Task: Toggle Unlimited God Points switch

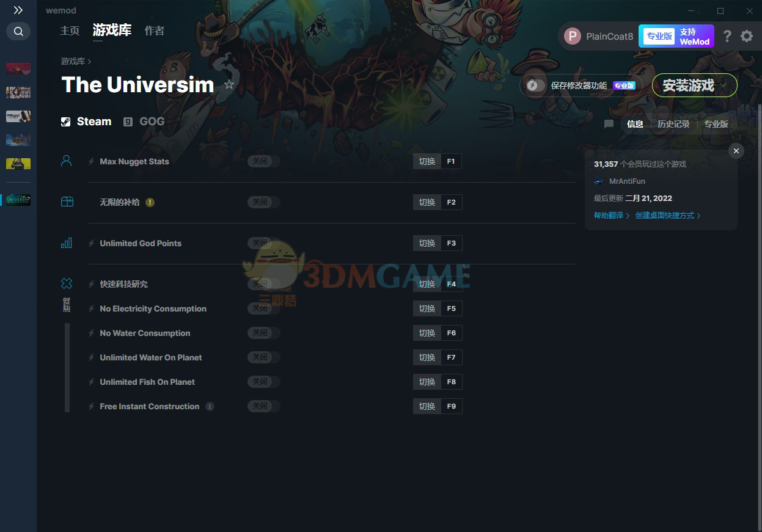Action: click(x=263, y=243)
